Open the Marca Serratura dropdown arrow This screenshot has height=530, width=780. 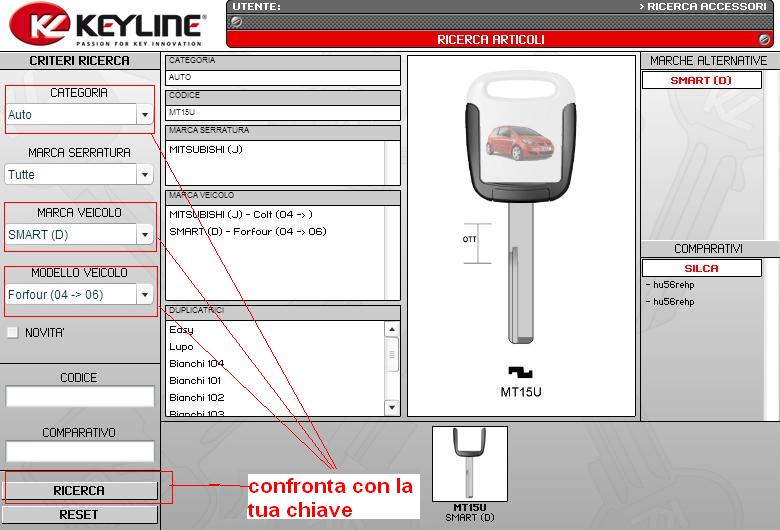tap(144, 175)
